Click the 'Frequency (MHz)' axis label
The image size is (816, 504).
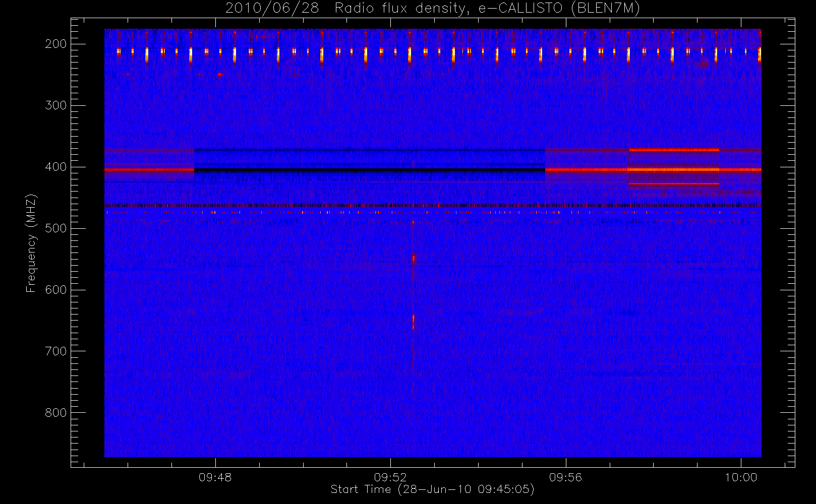(31, 243)
